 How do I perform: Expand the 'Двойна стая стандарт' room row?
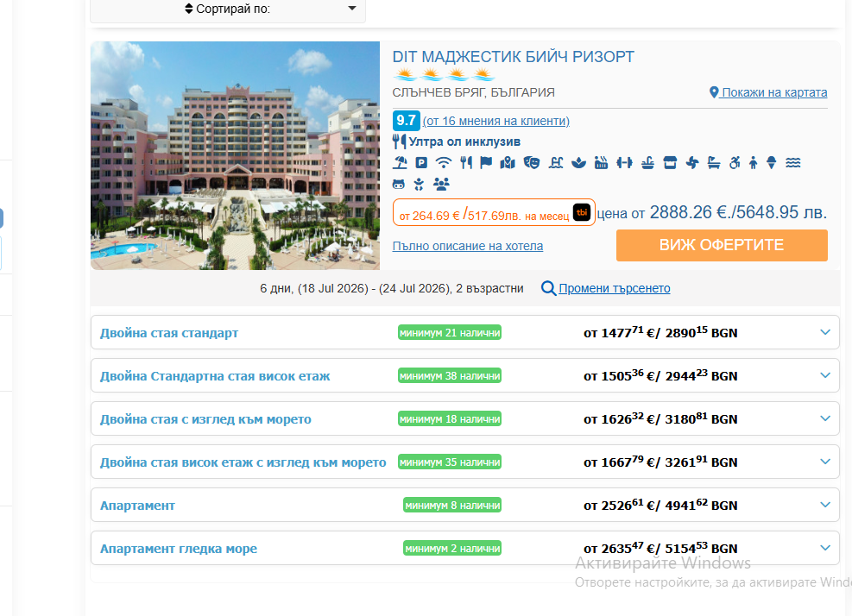[824, 332]
